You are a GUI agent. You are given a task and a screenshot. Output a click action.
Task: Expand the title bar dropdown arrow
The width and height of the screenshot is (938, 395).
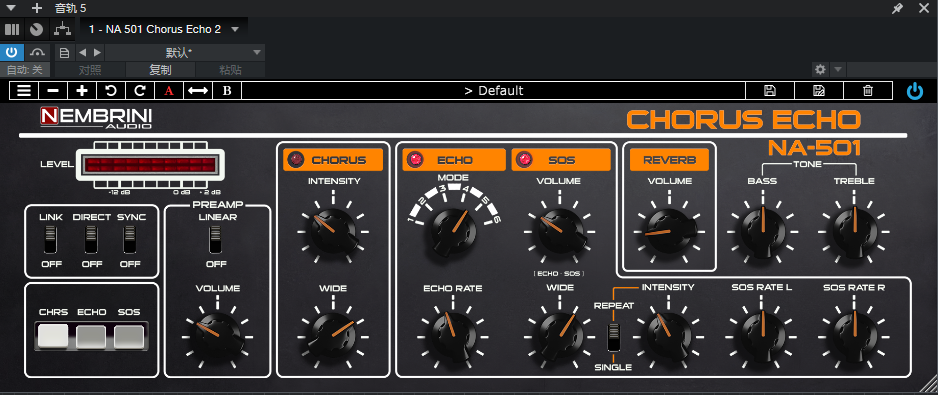[x=10, y=8]
